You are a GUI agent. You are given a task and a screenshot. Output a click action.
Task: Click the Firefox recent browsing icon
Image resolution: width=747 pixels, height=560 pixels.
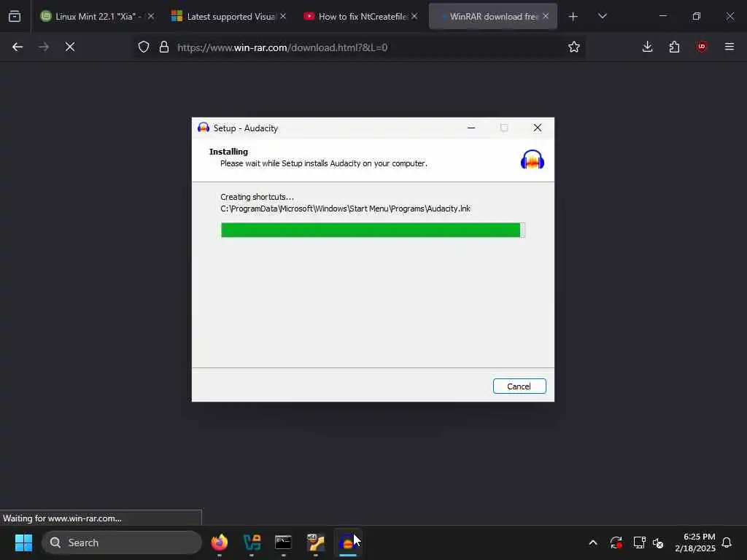point(15,17)
